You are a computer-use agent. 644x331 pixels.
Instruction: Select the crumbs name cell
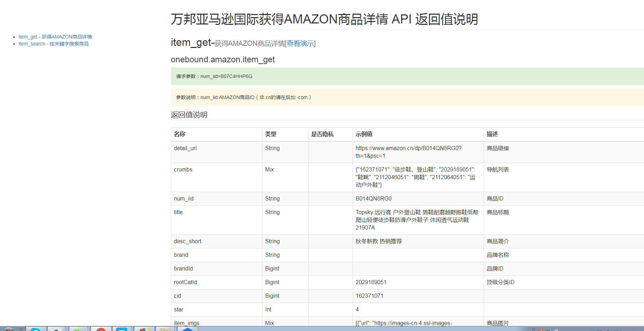pyautogui.click(x=216, y=177)
